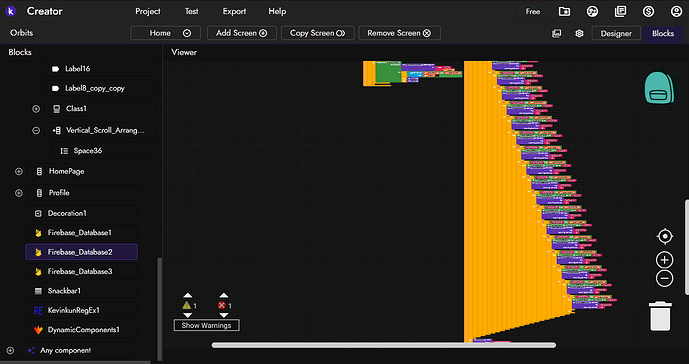689x364 pixels.
Task: Click the Free plan badge
Action: tap(533, 11)
